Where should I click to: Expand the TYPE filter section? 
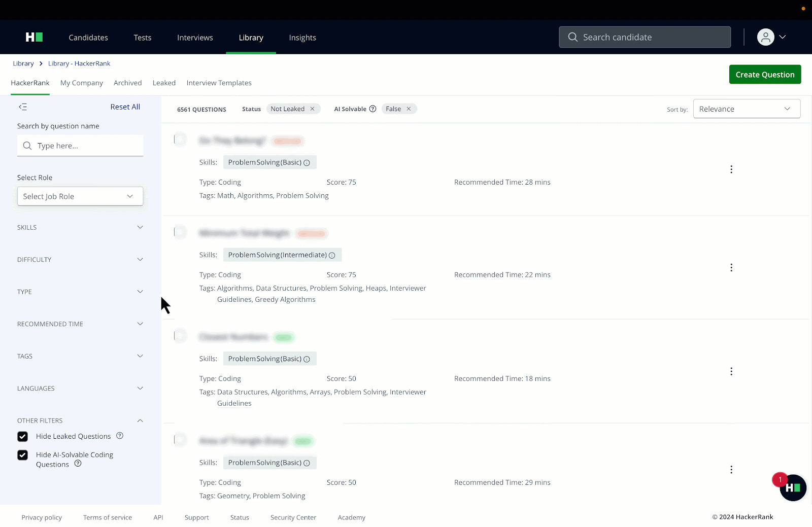(80, 292)
